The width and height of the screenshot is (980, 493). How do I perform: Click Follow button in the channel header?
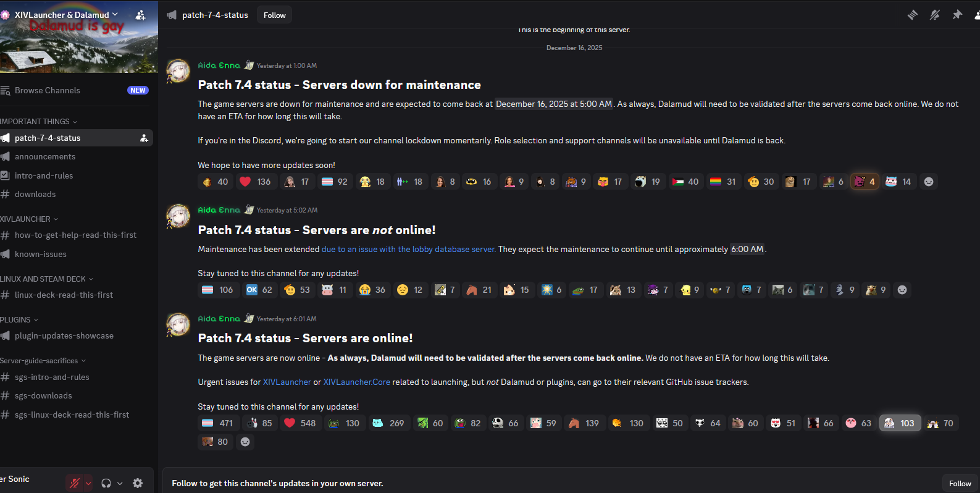(274, 15)
